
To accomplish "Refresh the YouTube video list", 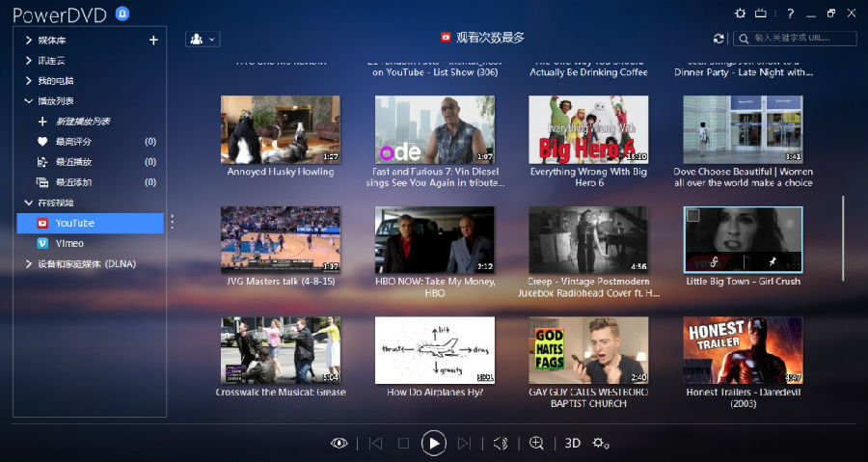I will point(719,39).
